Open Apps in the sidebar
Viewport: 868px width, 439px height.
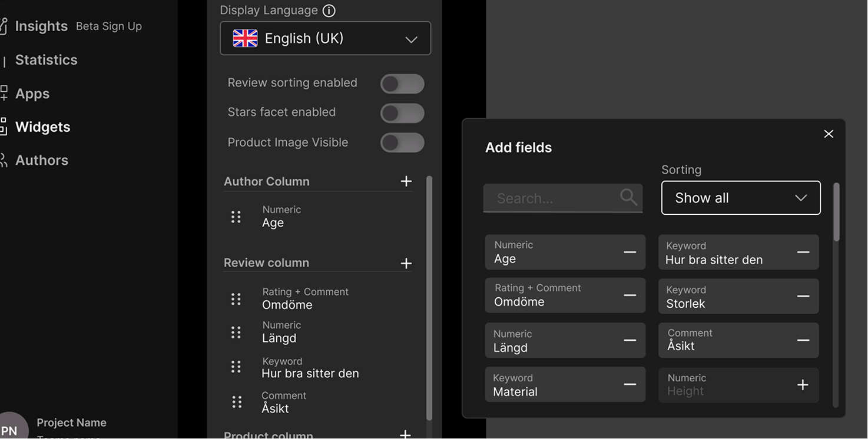coord(32,94)
